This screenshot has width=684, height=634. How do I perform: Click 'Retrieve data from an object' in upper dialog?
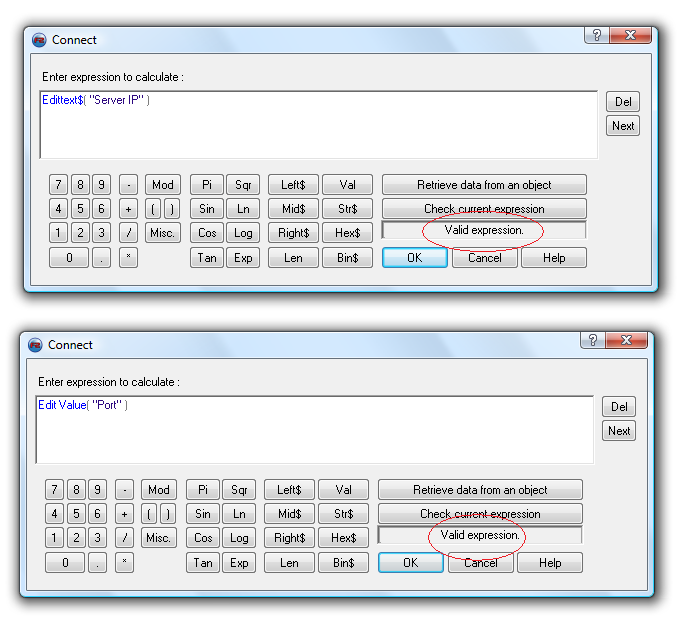[484, 185]
